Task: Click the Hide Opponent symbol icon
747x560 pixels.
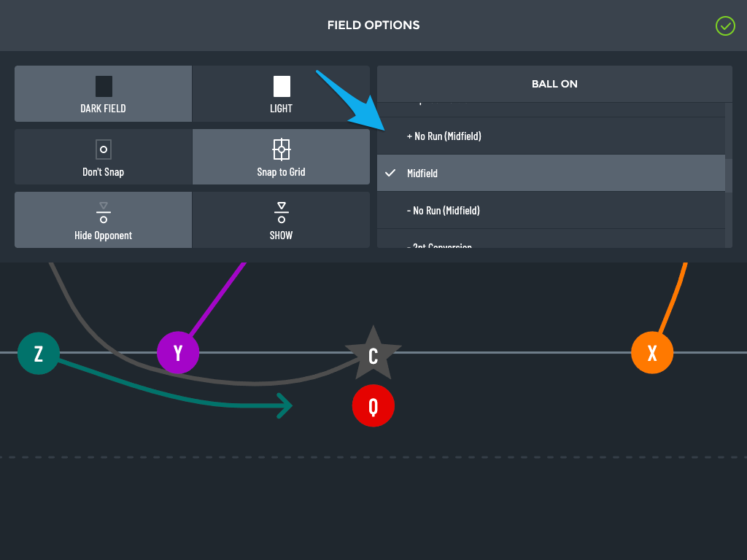Action: tap(104, 213)
